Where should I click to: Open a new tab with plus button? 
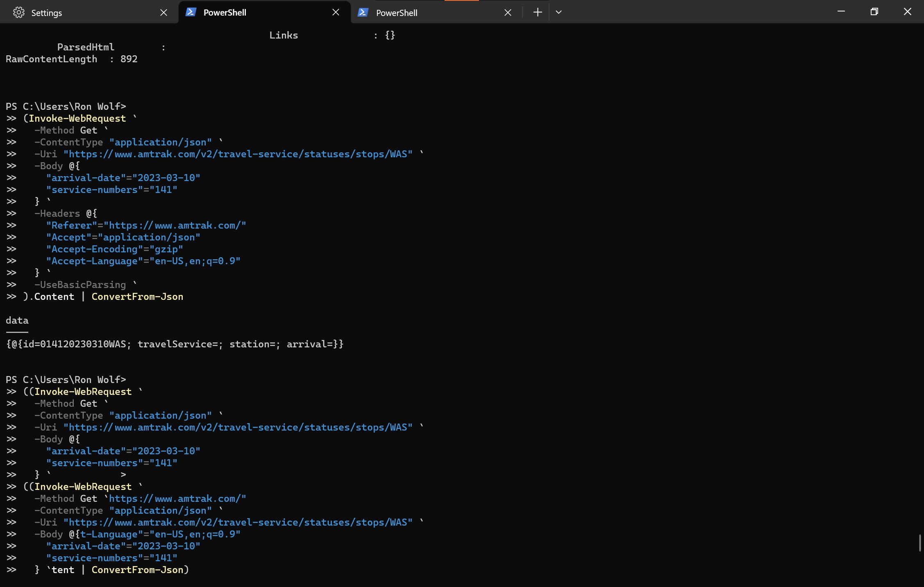[x=538, y=12]
